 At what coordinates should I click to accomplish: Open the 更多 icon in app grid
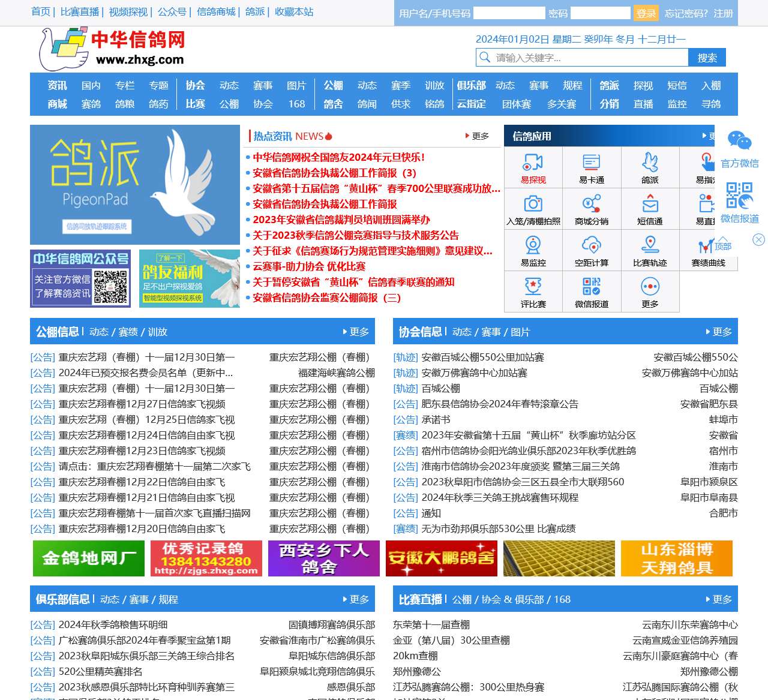650,292
